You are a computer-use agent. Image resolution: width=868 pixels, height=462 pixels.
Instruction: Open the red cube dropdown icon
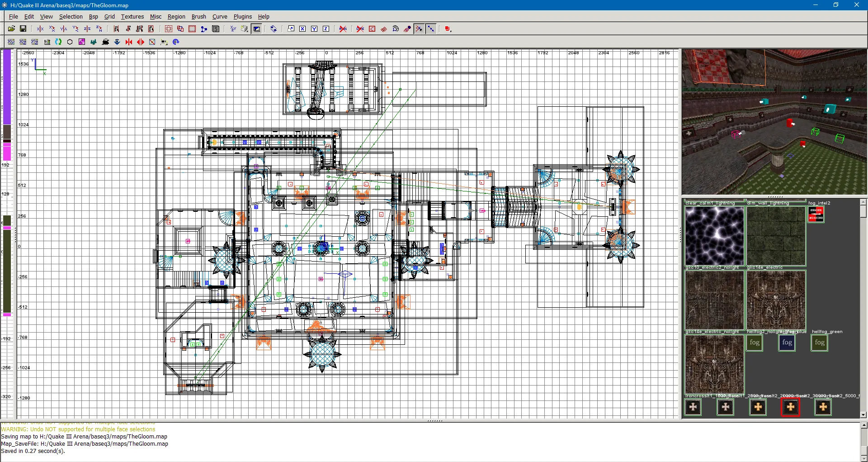(x=448, y=29)
